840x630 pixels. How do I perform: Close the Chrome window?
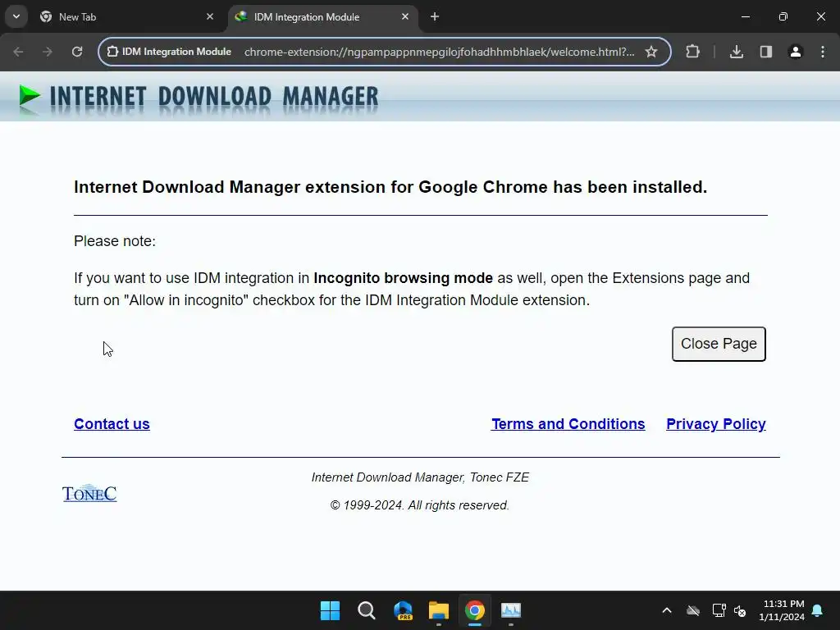coord(820,16)
